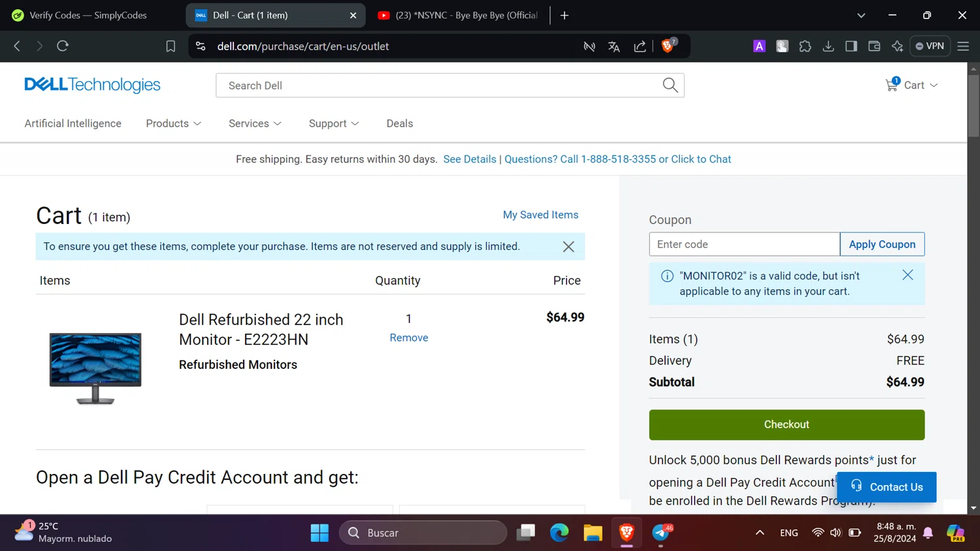This screenshot has height=551, width=980.
Task: Open the extensions puzzle icon
Action: click(805, 46)
